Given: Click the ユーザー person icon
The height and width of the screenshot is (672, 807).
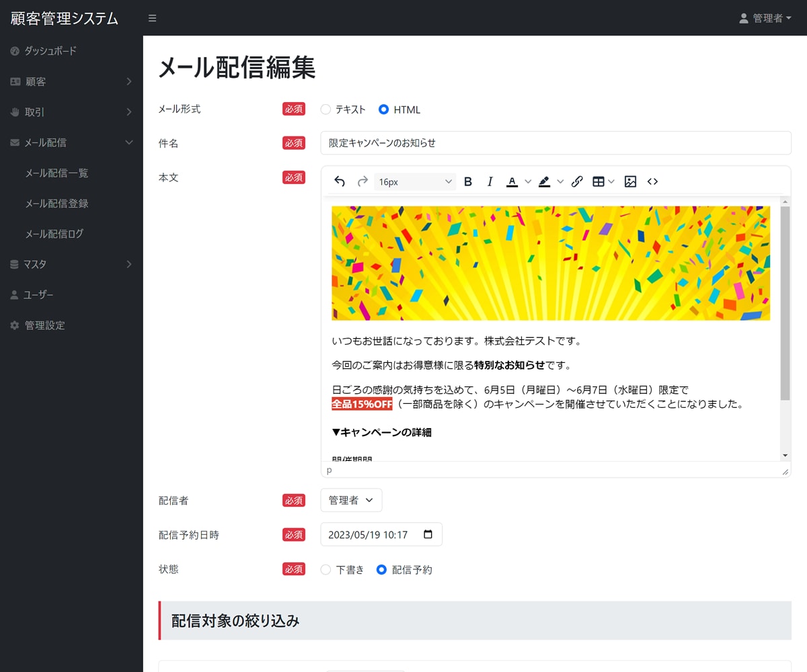Looking at the screenshot, I should (x=15, y=295).
